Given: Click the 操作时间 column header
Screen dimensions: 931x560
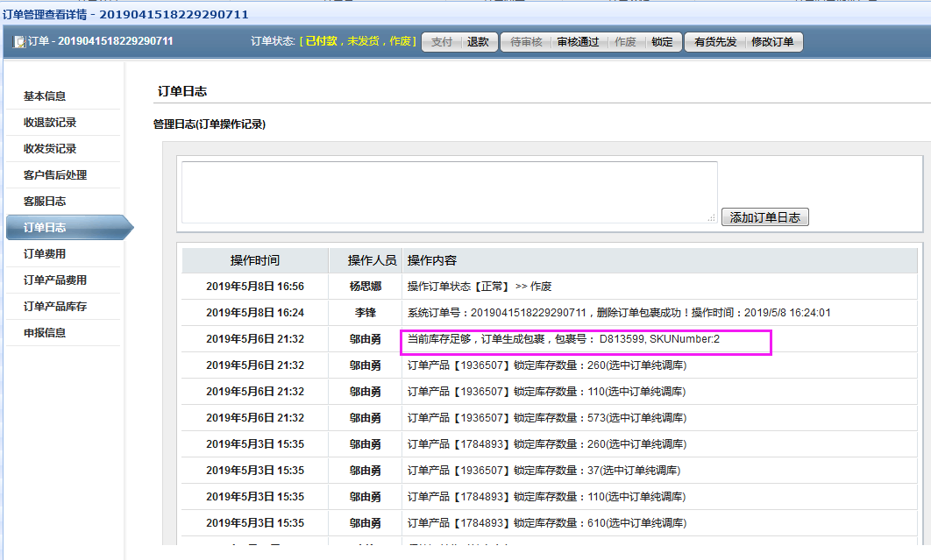Looking at the screenshot, I should pos(255,260).
